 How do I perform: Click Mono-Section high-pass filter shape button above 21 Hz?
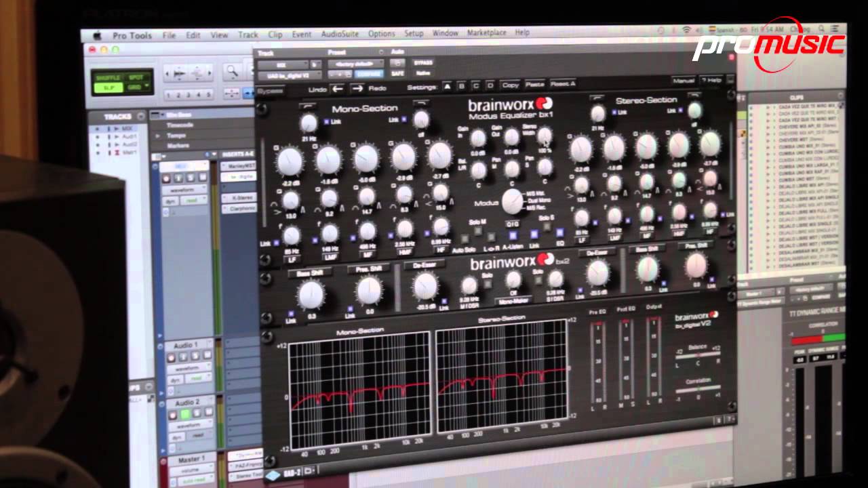(307, 107)
